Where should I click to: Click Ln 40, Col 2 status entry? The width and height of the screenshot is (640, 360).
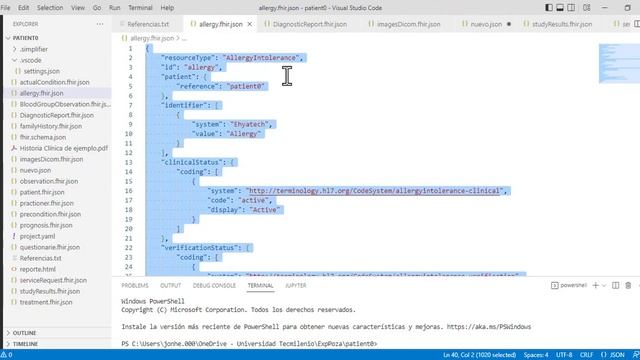[479, 355]
